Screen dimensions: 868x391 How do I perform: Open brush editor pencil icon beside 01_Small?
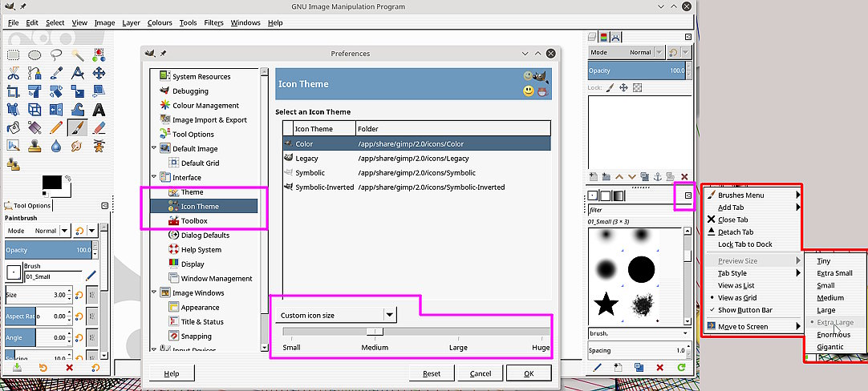91,275
